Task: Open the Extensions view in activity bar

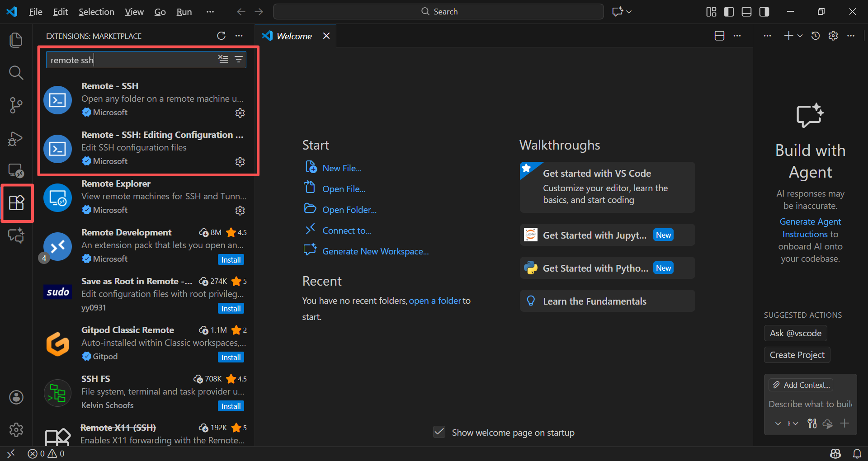Action: (16, 203)
